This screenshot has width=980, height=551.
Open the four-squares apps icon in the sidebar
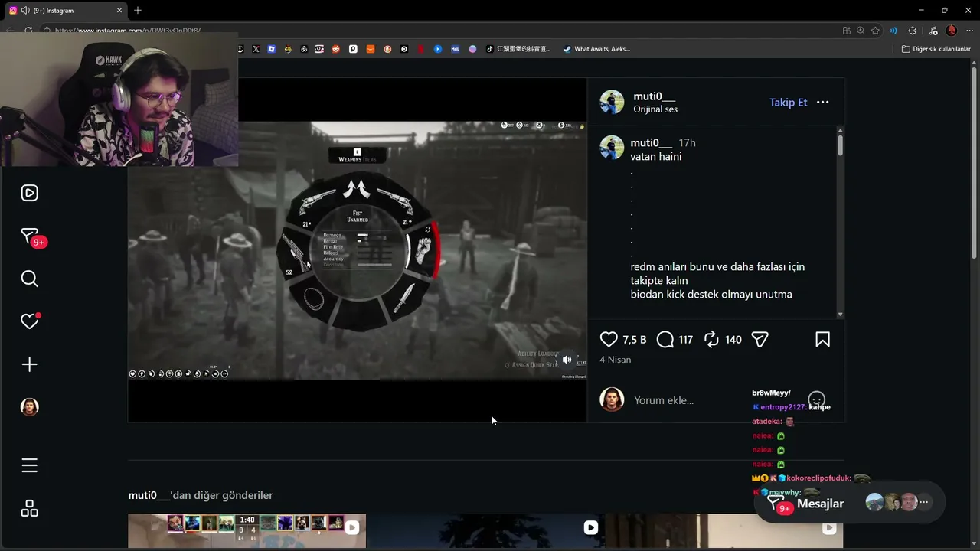pyautogui.click(x=29, y=508)
